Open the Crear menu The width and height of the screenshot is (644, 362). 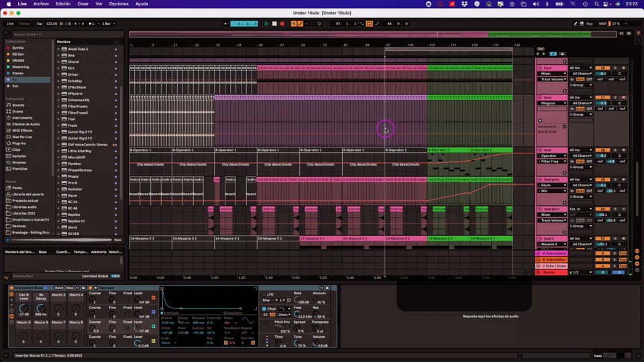click(x=83, y=4)
